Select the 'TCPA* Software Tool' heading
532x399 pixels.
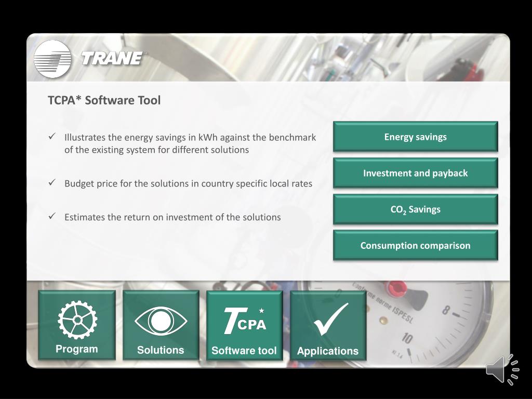(x=104, y=100)
